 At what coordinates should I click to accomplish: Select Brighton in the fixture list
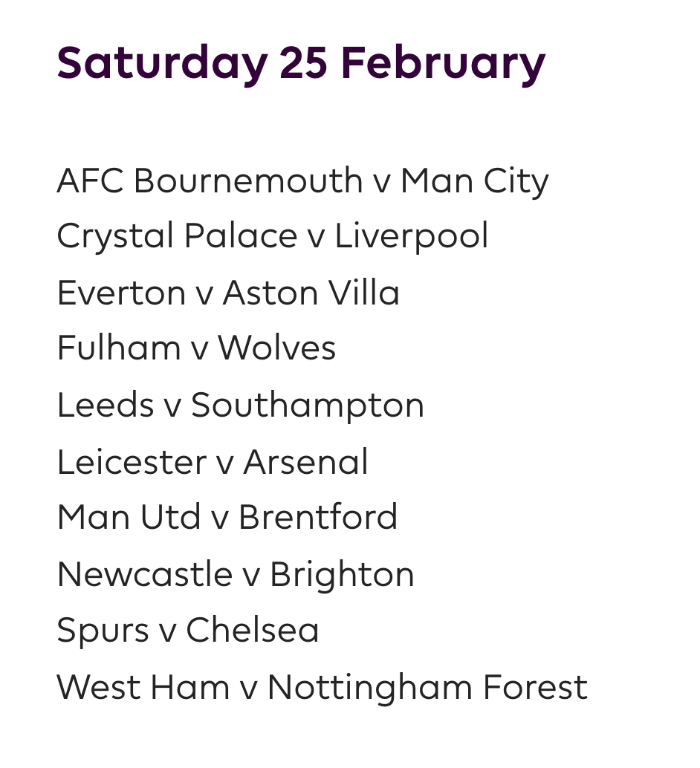point(342,574)
